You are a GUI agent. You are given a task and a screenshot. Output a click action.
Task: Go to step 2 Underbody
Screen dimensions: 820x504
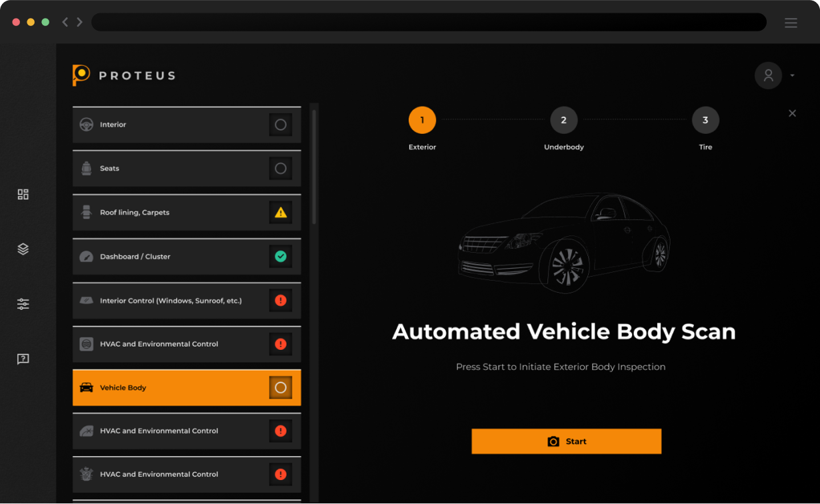[x=563, y=120]
